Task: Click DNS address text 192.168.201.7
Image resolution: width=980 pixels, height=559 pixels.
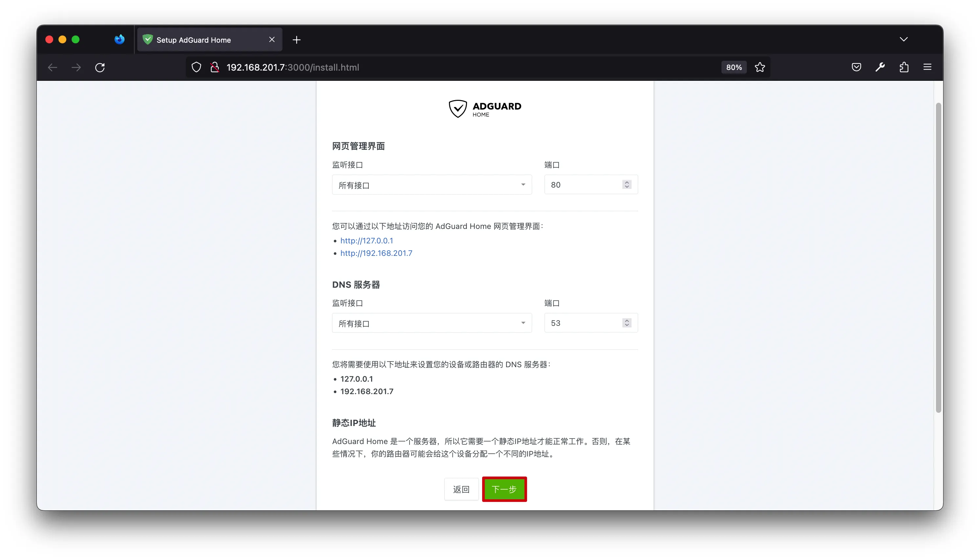Action: (367, 391)
